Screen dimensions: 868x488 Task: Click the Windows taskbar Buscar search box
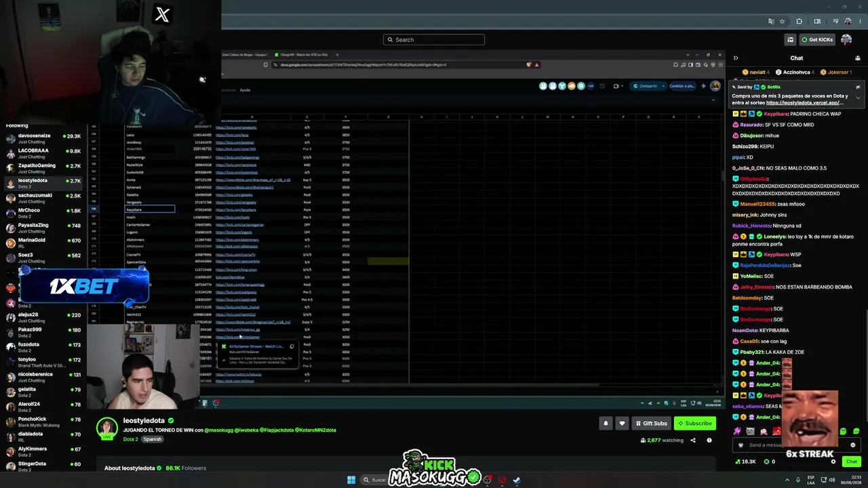(376, 480)
